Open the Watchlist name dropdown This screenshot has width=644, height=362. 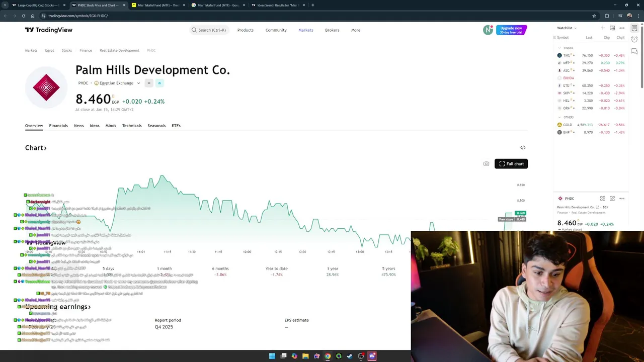567,28
